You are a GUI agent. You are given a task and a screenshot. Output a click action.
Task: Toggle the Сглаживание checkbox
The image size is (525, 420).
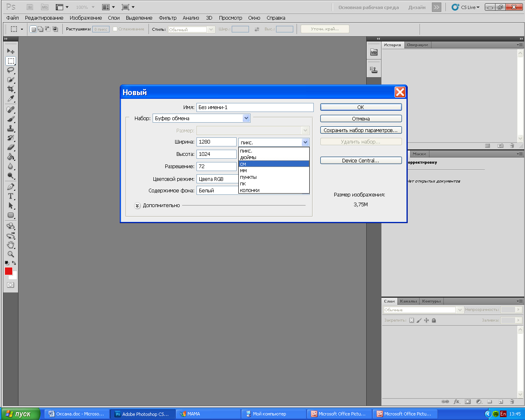pyautogui.click(x=115, y=29)
